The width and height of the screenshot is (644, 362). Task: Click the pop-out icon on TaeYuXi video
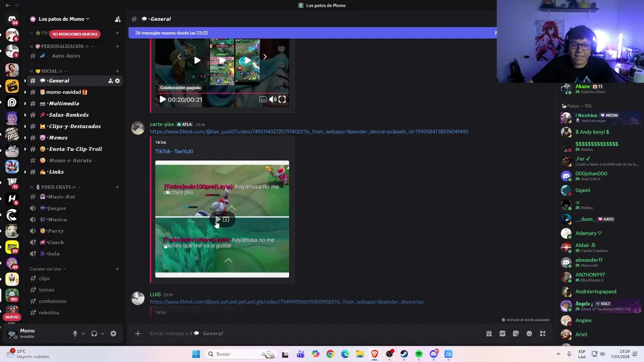[x=226, y=220]
